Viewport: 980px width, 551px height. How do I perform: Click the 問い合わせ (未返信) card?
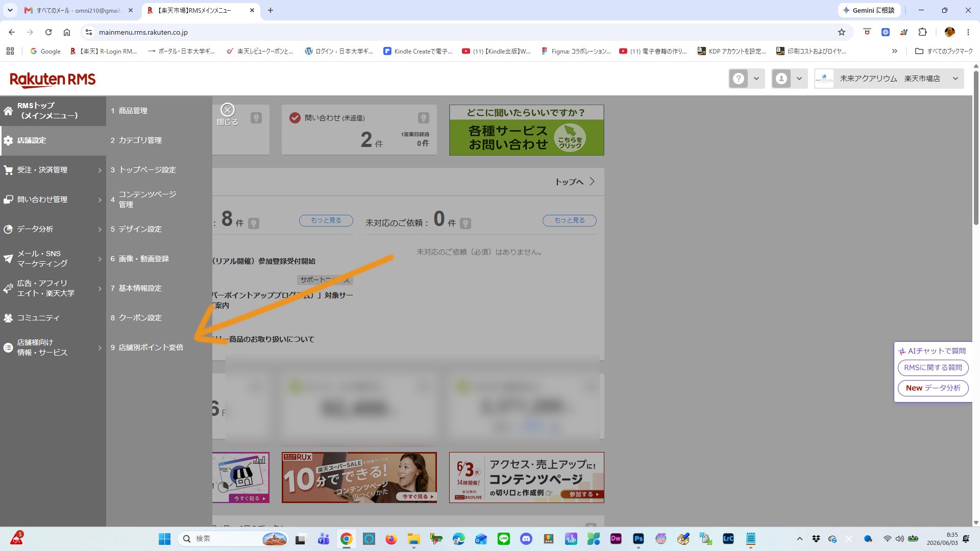point(359,130)
